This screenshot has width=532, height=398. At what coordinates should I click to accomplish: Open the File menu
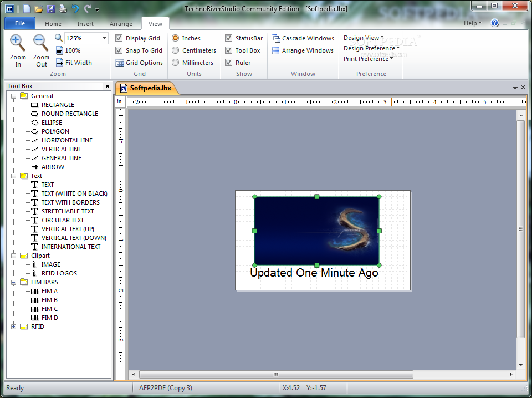(20, 23)
